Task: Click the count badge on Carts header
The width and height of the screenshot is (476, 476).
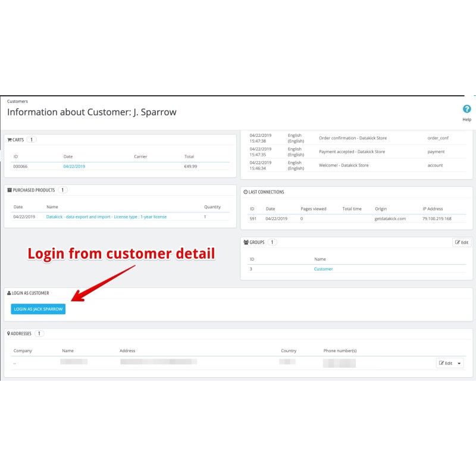Action: [x=31, y=139]
